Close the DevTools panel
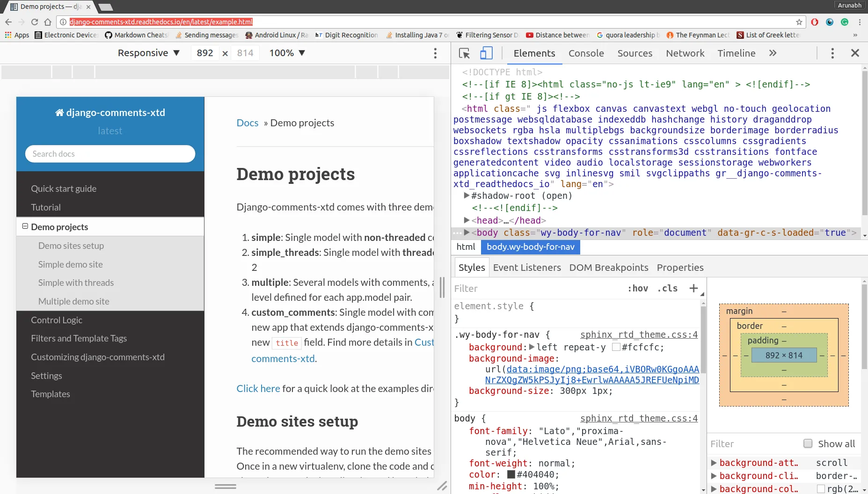Screen dimensions: 868x494 tap(855, 53)
